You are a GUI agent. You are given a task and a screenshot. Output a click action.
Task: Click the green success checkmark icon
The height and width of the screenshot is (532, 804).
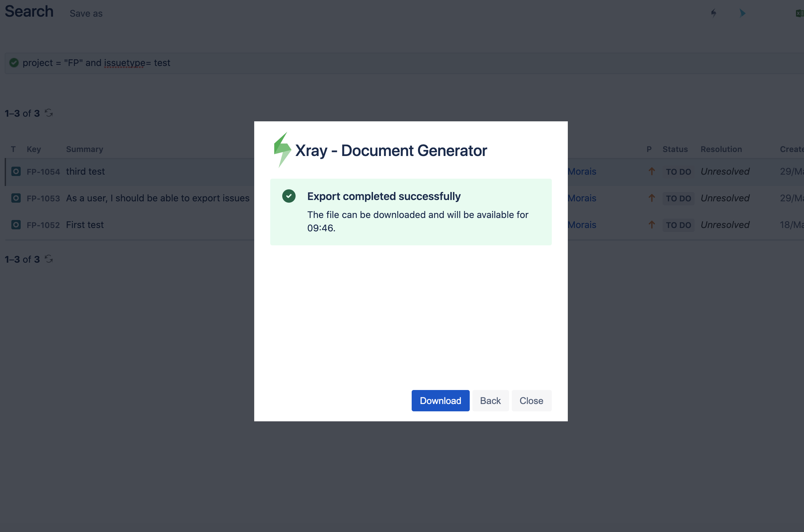click(289, 196)
